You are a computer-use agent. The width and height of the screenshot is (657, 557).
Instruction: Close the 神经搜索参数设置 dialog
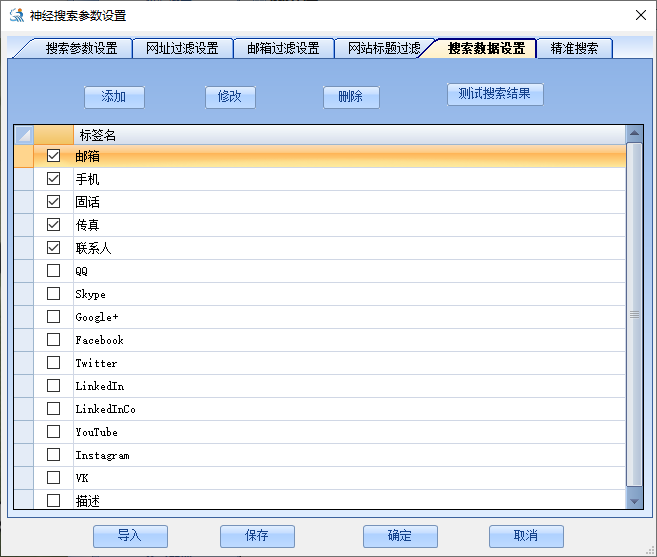(640, 15)
